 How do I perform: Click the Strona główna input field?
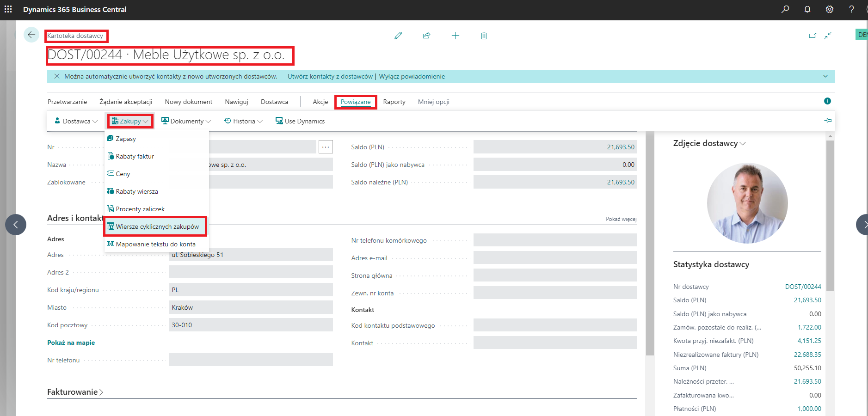click(x=555, y=275)
